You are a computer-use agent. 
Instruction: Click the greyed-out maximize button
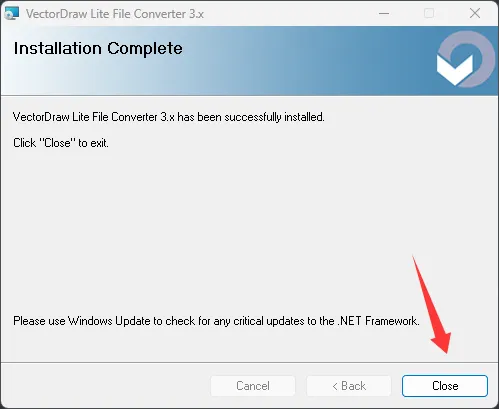[x=429, y=14]
